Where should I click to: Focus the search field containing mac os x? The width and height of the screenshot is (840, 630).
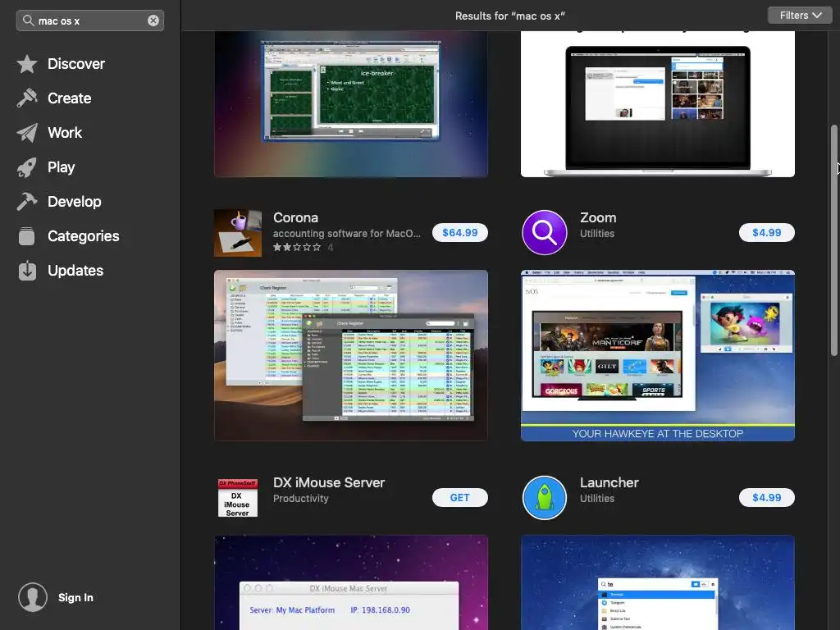point(90,21)
